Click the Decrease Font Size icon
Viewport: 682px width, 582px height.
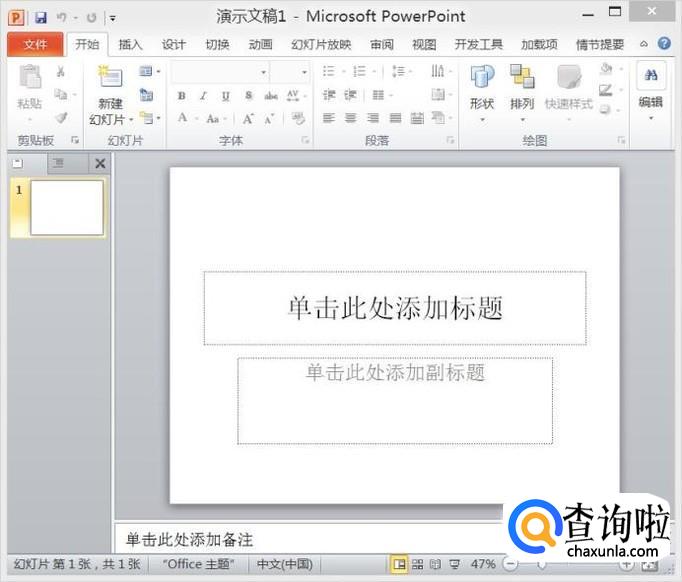pos(269,118)
